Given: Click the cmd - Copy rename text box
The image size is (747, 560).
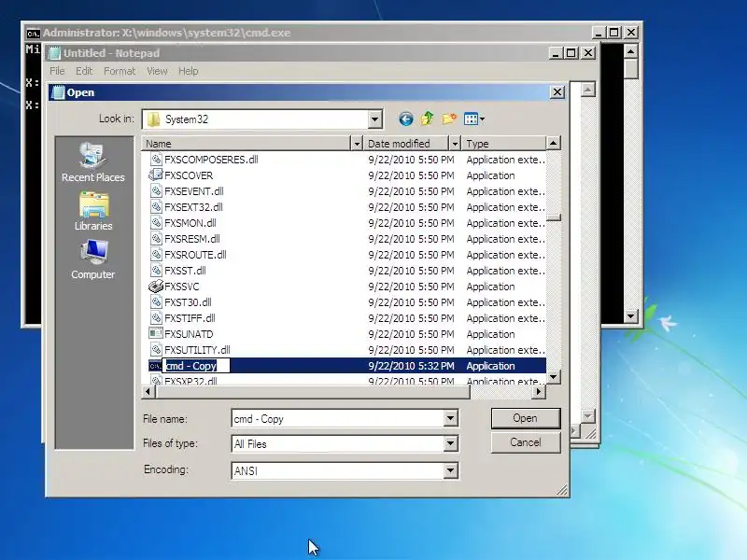Looking at the screenshot, I should pos(196,366).
